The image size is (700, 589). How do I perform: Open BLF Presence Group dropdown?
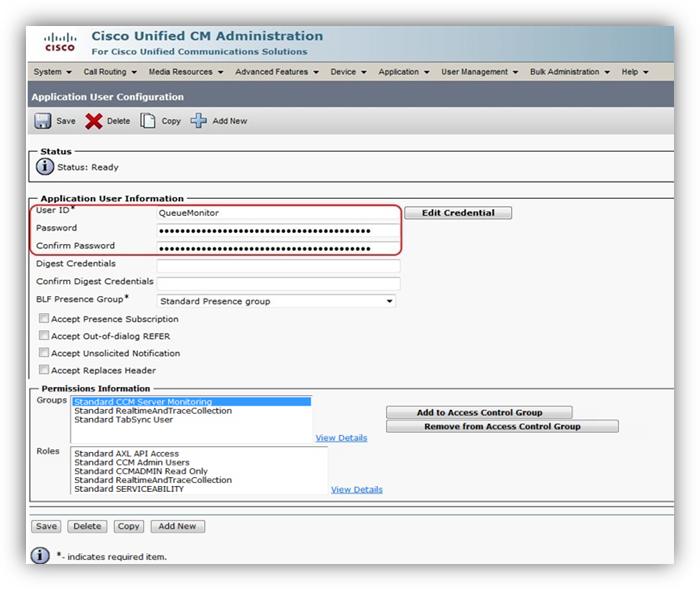276,301
